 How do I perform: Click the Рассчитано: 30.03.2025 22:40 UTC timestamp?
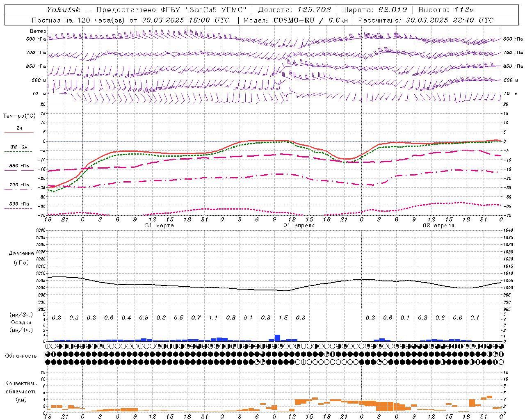coord(426,20)
